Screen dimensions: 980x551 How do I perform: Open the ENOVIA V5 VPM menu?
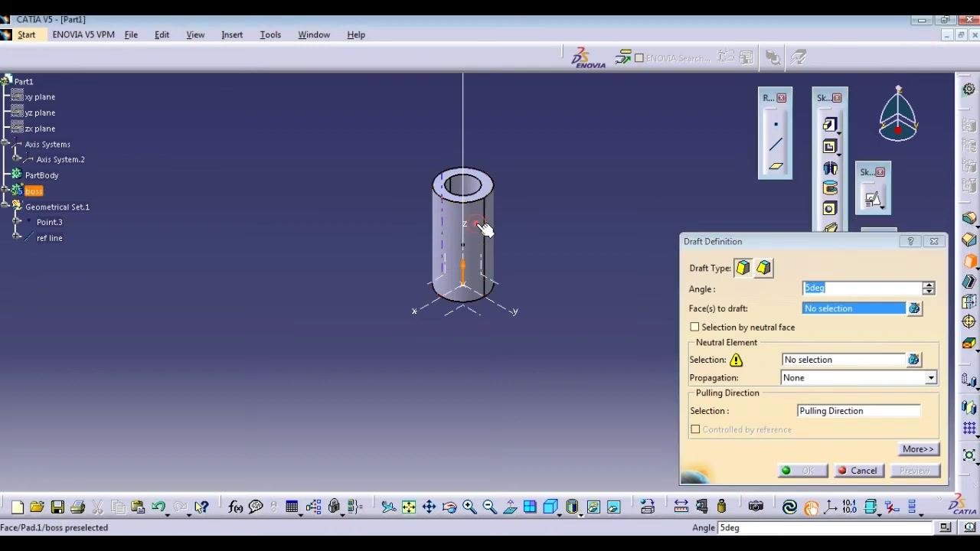click(83, 34)
